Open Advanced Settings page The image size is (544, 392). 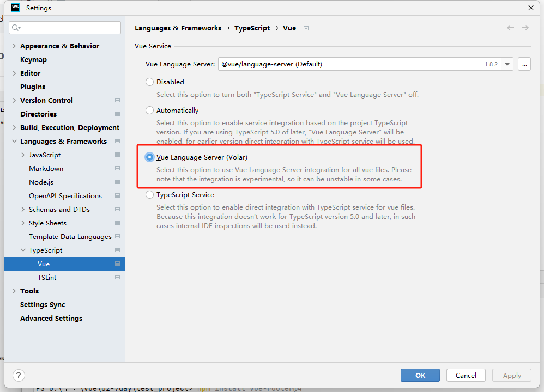coord(51,318)
